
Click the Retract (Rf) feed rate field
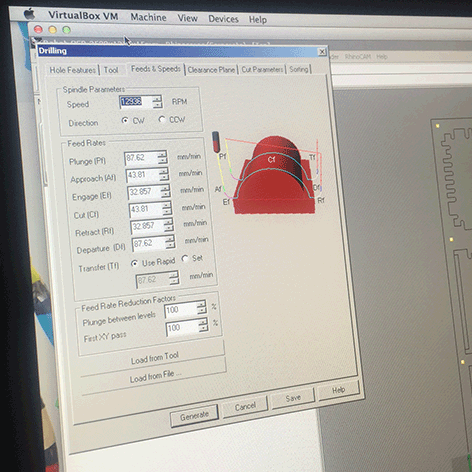click(147, 227)
